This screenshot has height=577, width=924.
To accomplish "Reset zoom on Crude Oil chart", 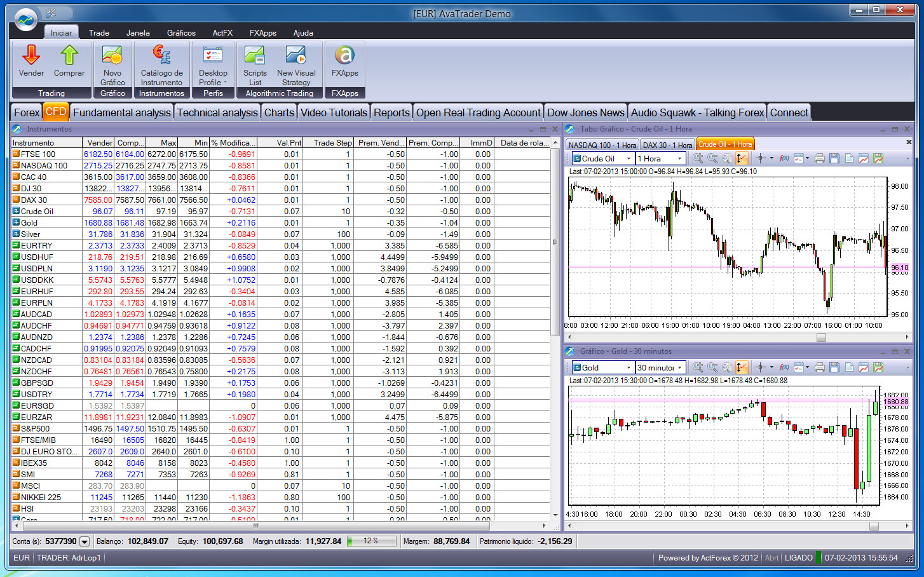I will click(x=727, y=158).
